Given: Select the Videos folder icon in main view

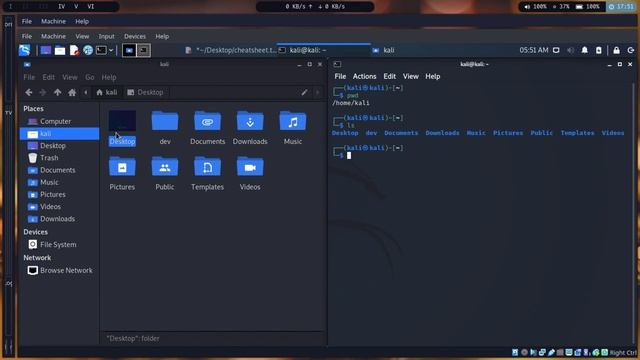Looking at the screenshot, I should click(x=250, y=167).
